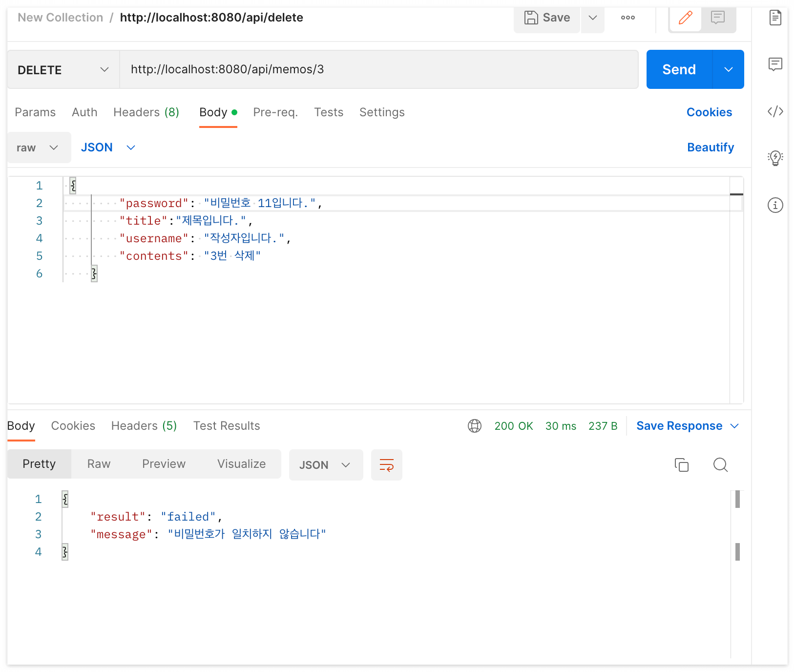The image size is (795, 672).
Task: Beautify the request body
Action: 711,147
